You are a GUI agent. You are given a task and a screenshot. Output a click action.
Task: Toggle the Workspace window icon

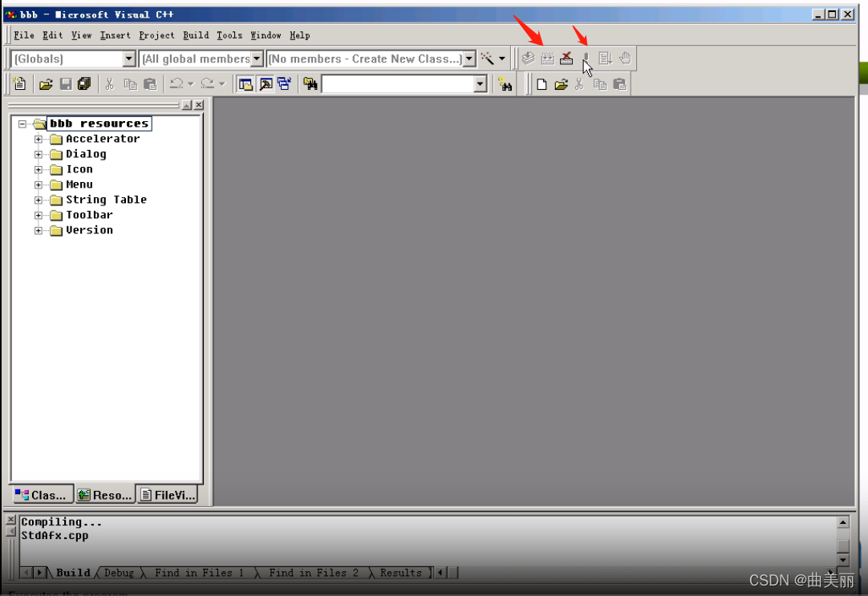click(x=245, y=84)
